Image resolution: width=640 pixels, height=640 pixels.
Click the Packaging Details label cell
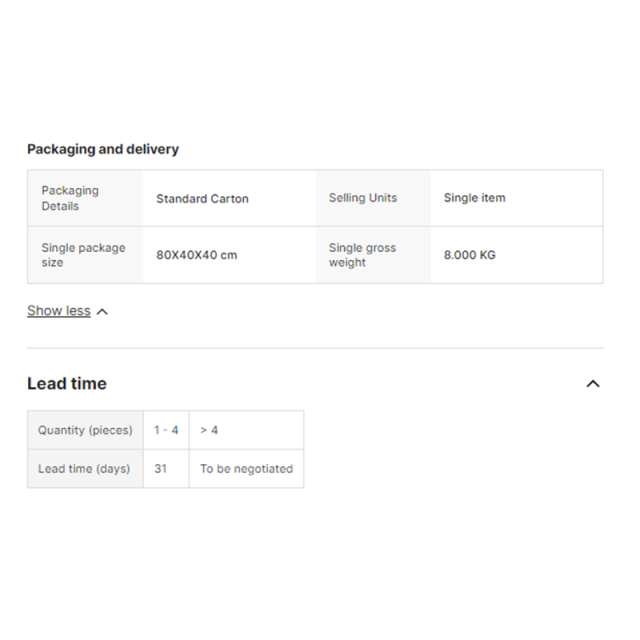(x=85, y=198)
